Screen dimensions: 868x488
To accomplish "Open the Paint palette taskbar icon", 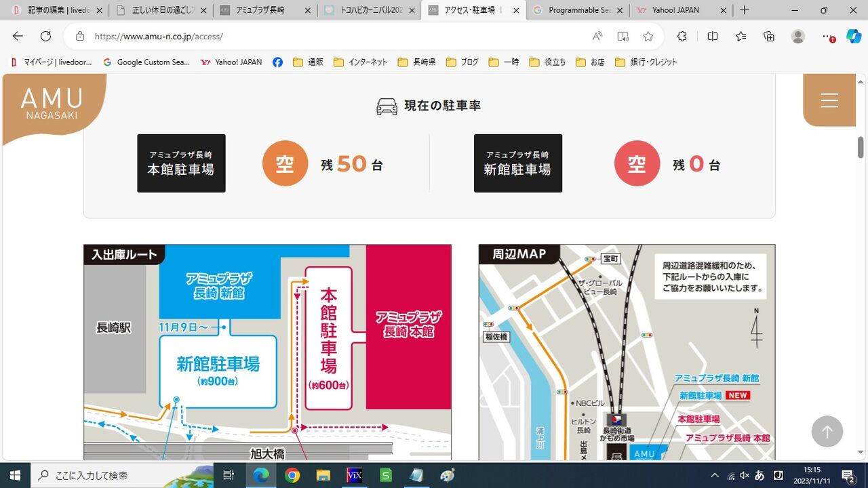I will 448,475.
